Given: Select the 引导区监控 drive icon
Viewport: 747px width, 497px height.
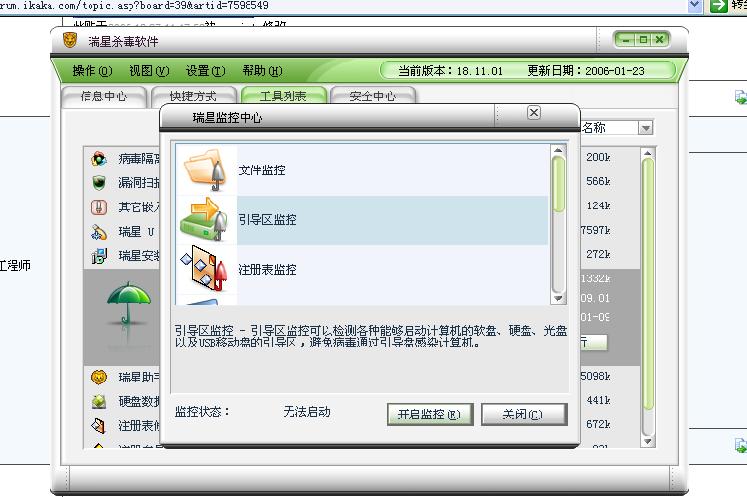Looking at the screenshot, I should 205,220.
